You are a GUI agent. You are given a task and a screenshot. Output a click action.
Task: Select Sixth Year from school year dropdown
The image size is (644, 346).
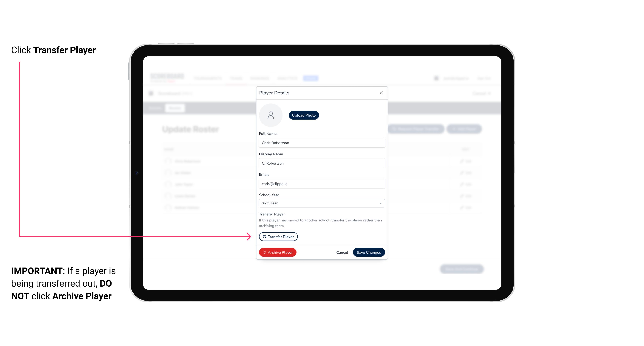coord(321,203)
